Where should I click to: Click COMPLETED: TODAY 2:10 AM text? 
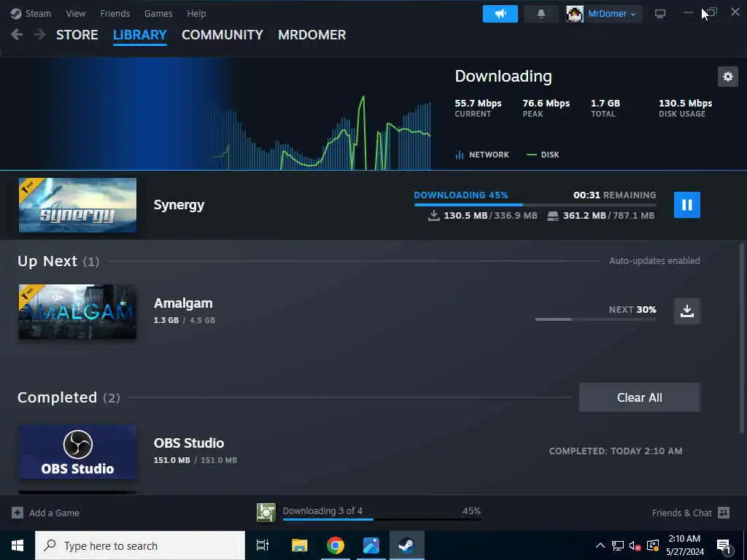(x=616, y=451)
